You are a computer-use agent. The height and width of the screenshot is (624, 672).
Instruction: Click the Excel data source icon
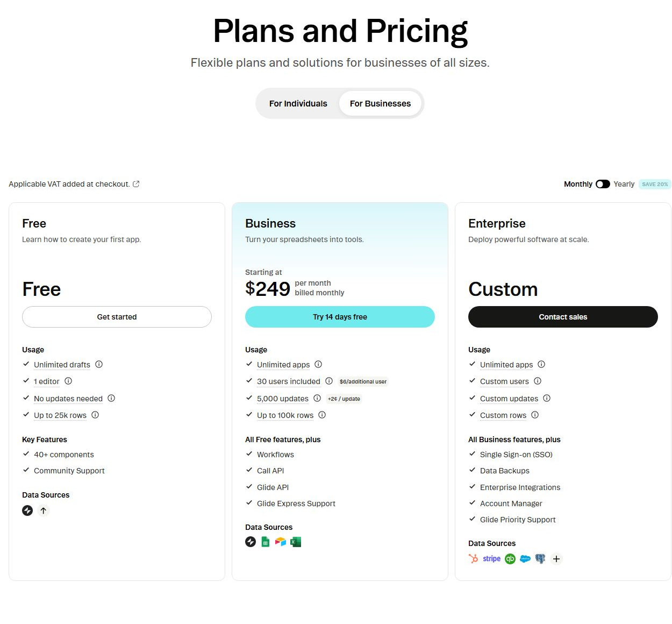point(296,542)
